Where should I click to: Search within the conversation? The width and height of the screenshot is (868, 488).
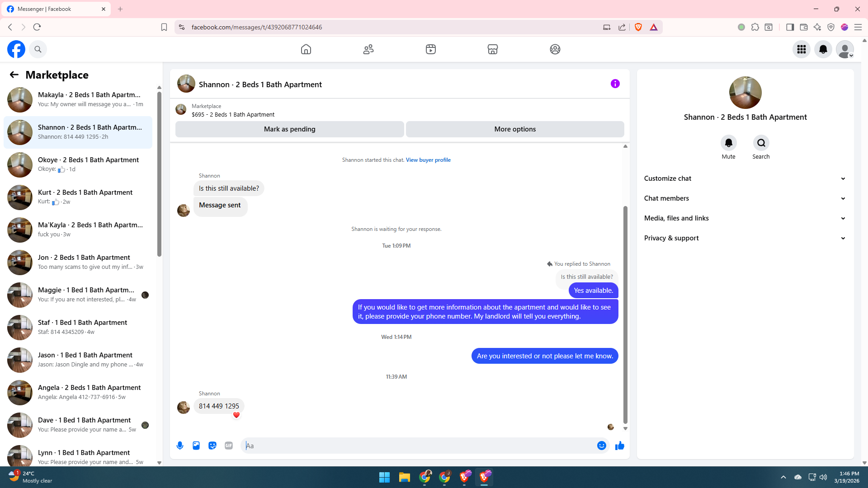pyautogui.click(x=761, y=143)
